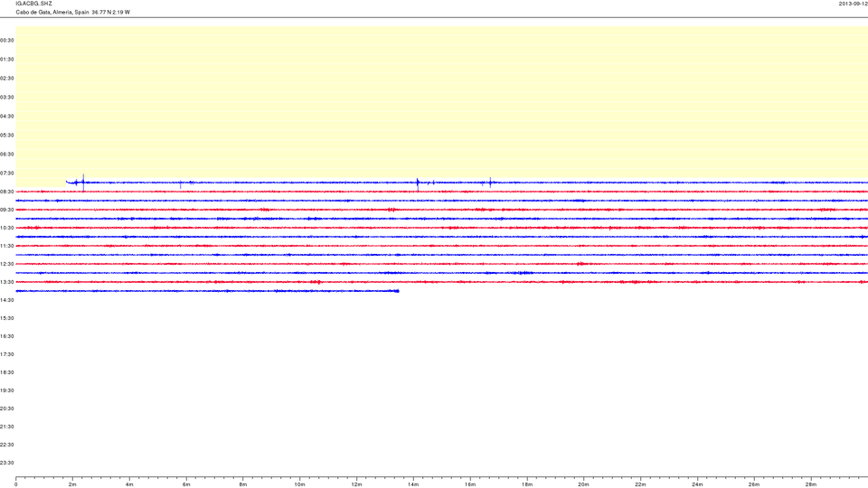Viewport: 868px width, 488px height.
Task: Click the large spike near 14m on top trace
Action: pyautogui.click(x=418, y=184)
